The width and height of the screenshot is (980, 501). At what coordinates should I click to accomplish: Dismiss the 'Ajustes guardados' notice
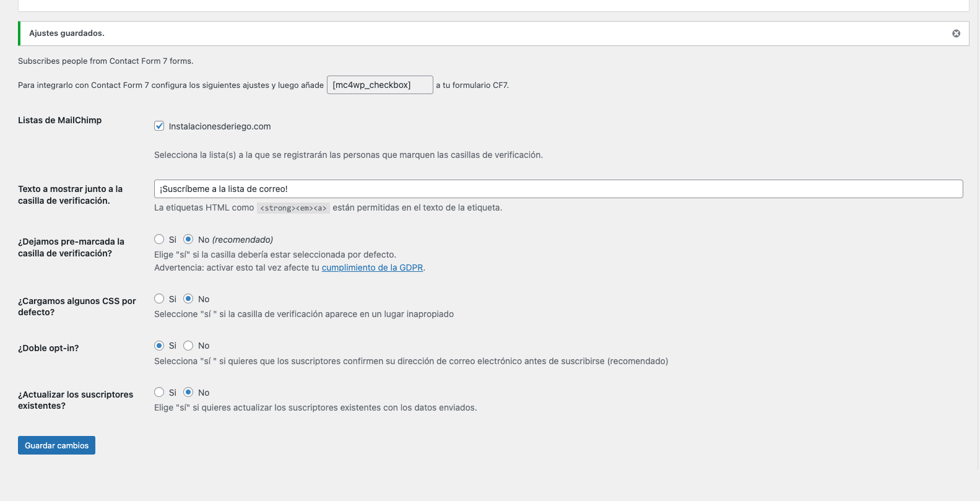956,33
